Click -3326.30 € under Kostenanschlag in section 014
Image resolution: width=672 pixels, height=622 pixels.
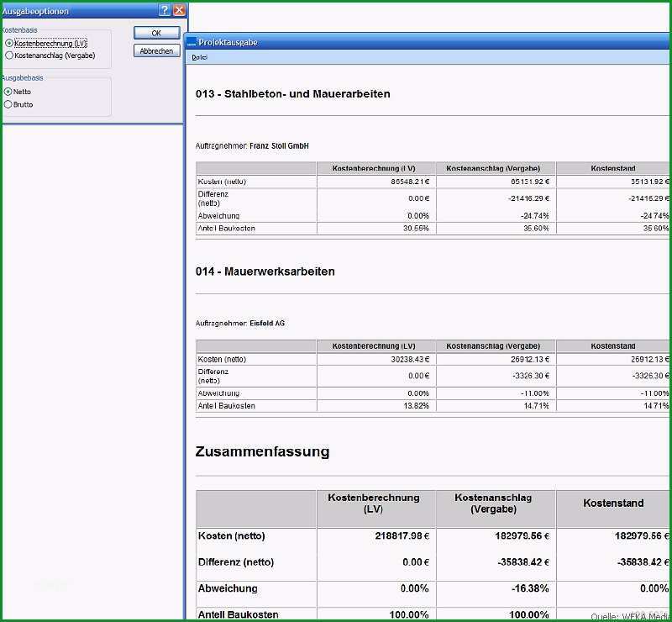531,376
